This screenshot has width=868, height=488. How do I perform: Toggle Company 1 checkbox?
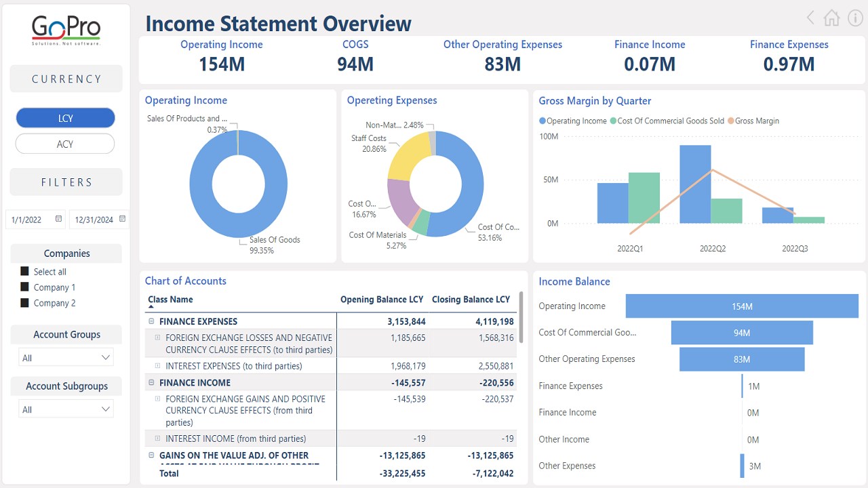point(25,287)
